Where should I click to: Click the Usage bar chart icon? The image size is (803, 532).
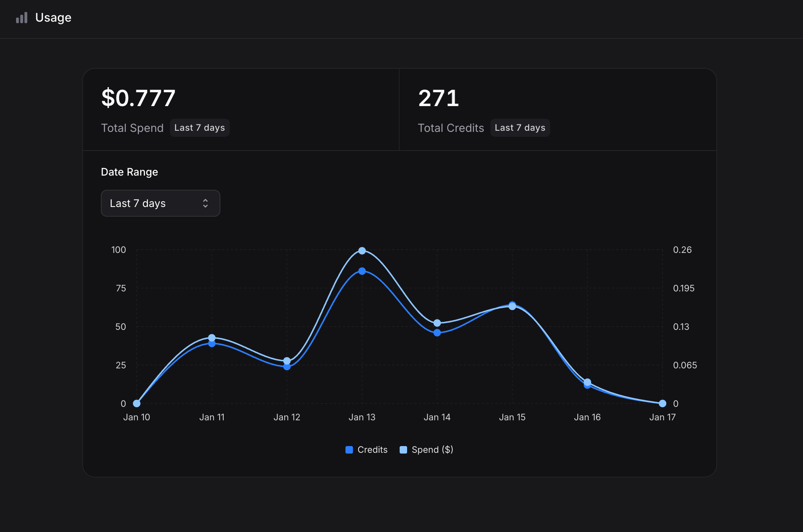click(x=22, y=18)
